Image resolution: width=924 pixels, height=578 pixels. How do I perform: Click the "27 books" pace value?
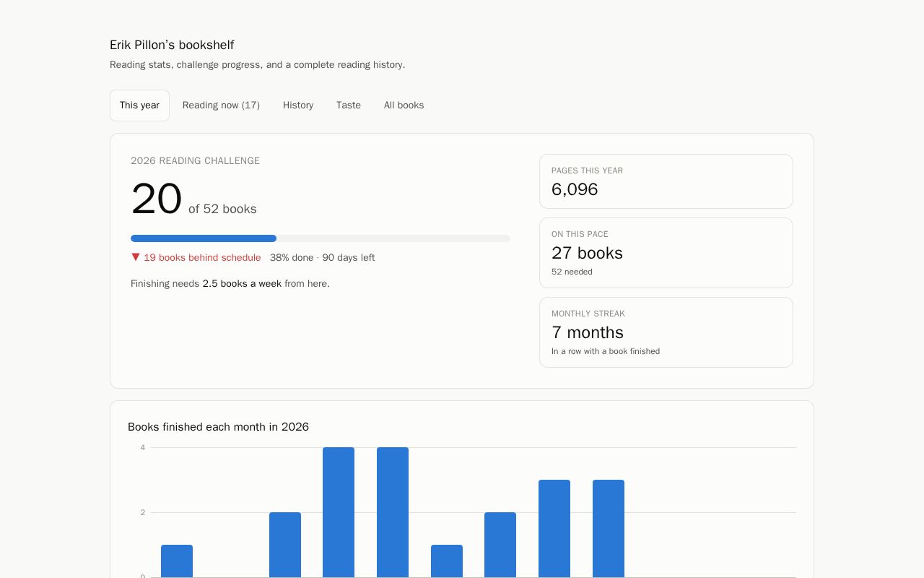pos(587,253)
